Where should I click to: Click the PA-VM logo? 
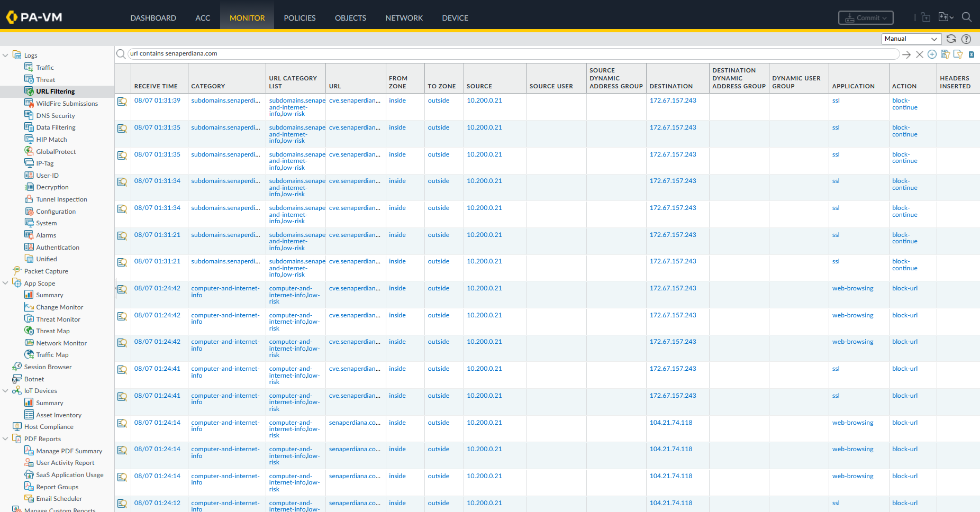tap(34, 17)
